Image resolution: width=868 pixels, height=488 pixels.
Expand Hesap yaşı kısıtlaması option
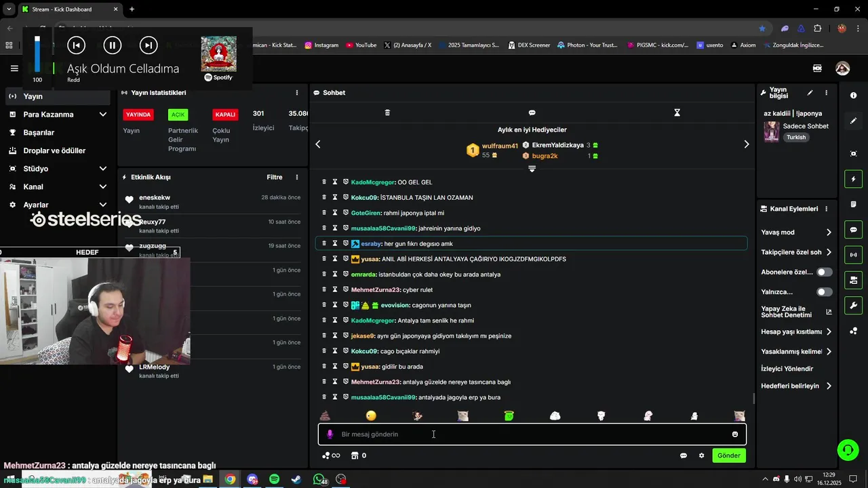pos(797,332)
